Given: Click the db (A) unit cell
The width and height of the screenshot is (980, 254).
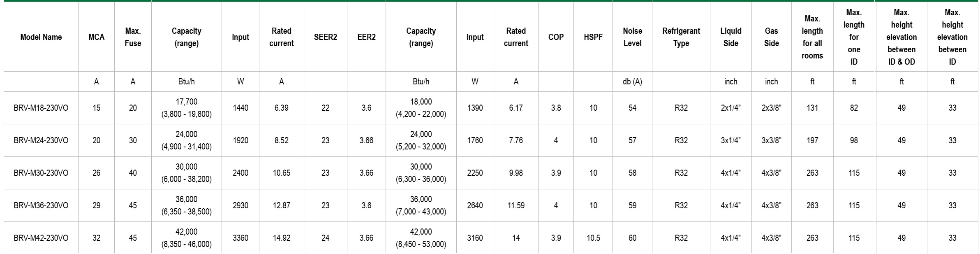Looking at the screenshot, I should click(x=632, y=82).
